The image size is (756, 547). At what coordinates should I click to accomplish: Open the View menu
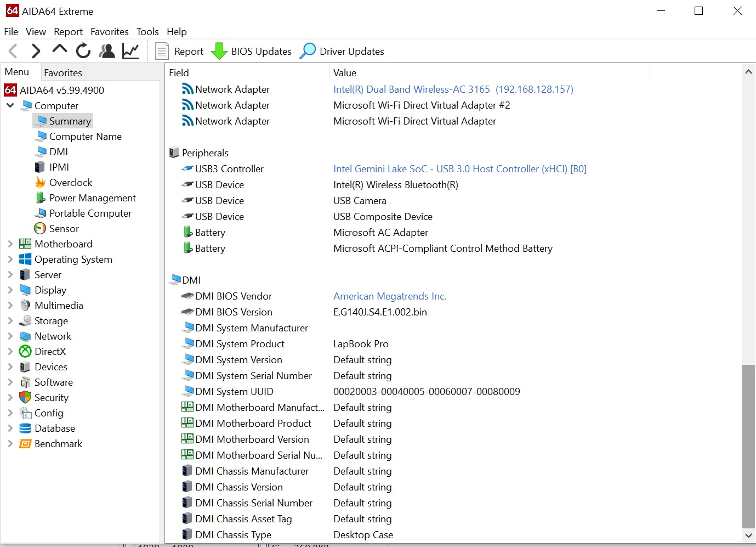36,31
